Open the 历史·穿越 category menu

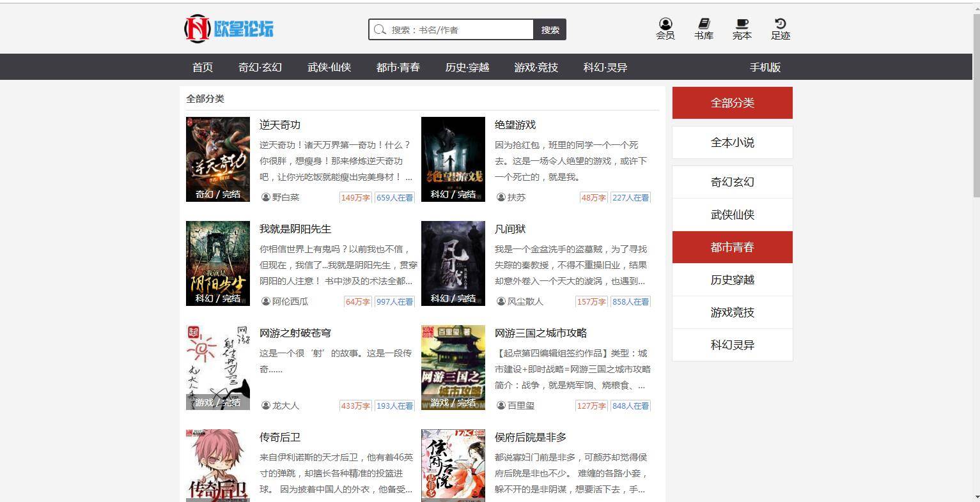point(467,66)
